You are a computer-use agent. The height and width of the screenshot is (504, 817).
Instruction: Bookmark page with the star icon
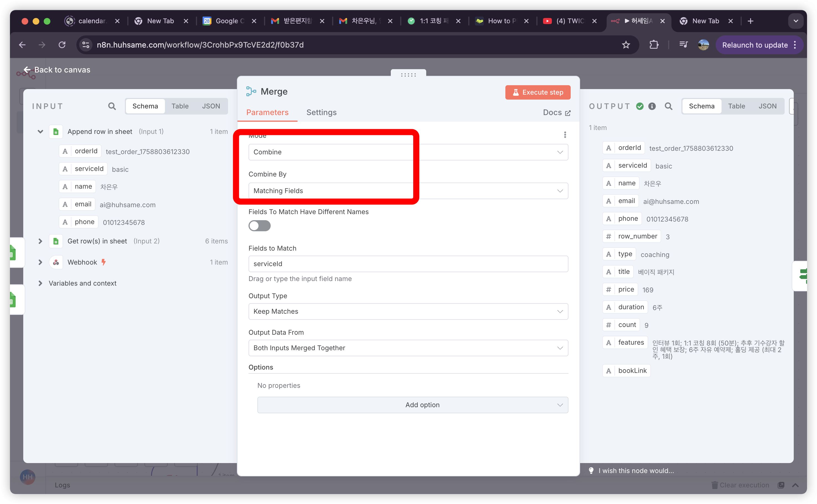626,45
